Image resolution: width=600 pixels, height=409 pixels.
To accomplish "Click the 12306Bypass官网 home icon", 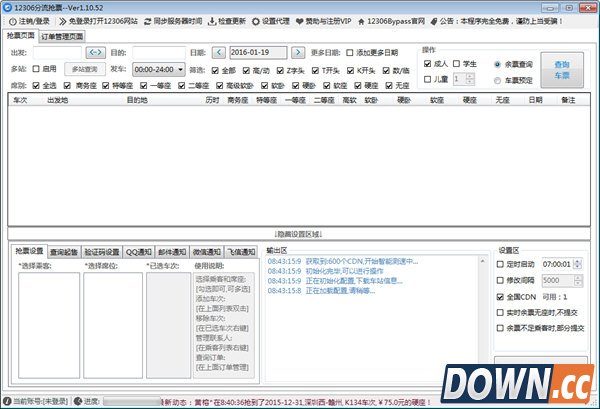I will (x=361, y=21).
